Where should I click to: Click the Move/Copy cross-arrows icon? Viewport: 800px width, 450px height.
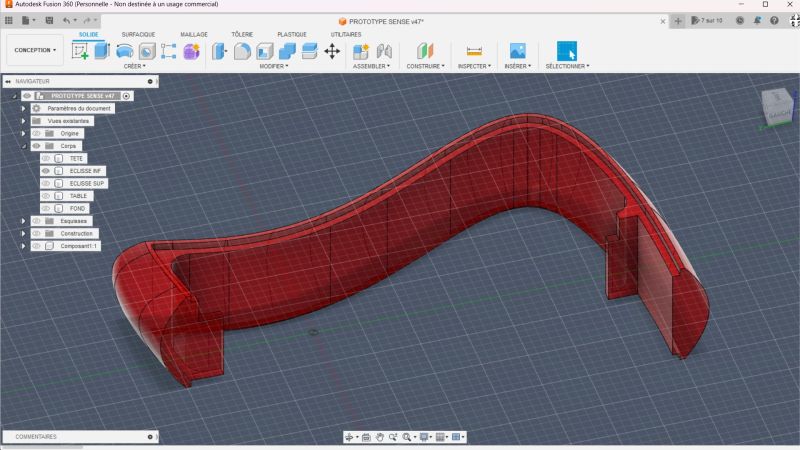[332, 51]
